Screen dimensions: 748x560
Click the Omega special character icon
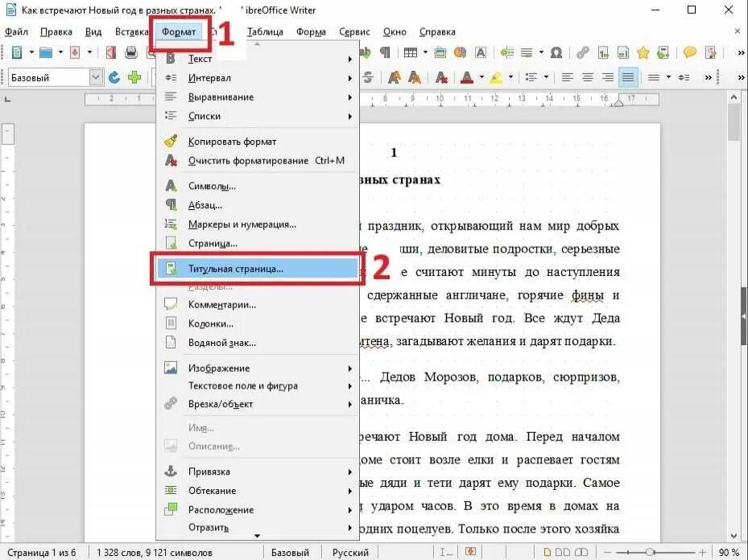(556, 52)
